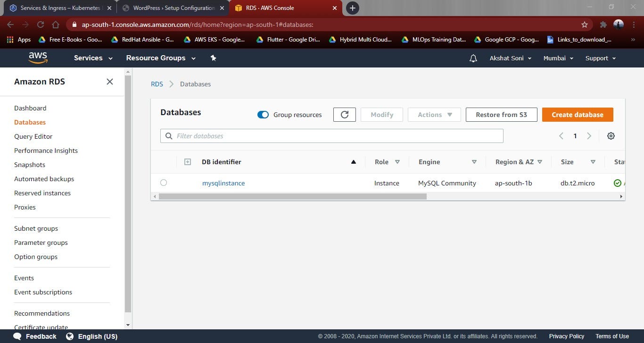The image size is (644, 343).
Task: Click the site lock padlock icon
Action: [74, 25]
